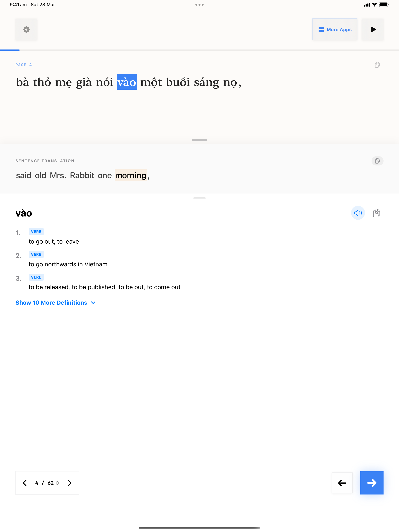Open the three-dot multitasking menu
This screenshot has height=532, width=399.
click(199, 5)
